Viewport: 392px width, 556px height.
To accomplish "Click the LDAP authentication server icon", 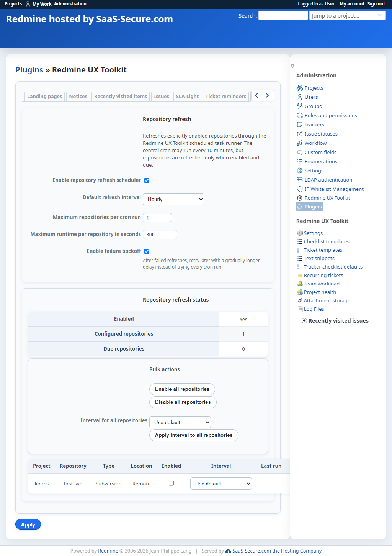I will click(300, 180).
